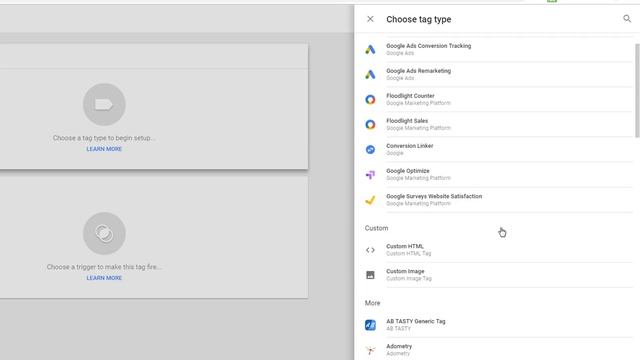
Task: Click Google Ads Conversion Tracking icon
Action: [x=370, y=49]
